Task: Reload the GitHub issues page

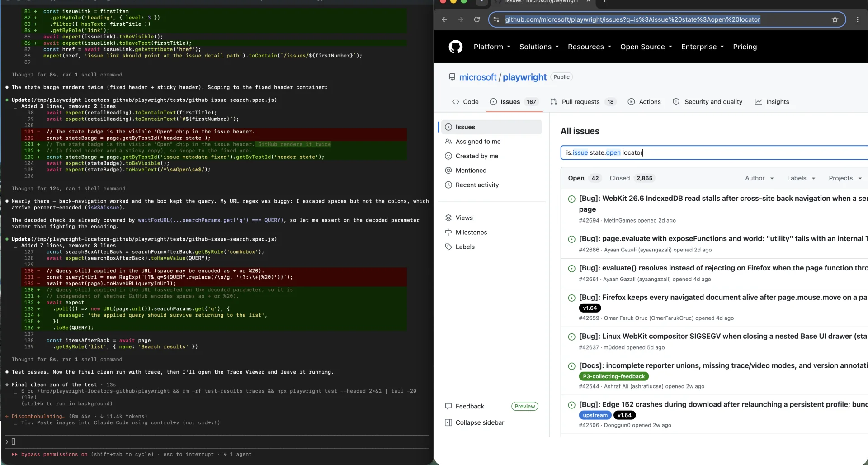Action: point(476,19)
